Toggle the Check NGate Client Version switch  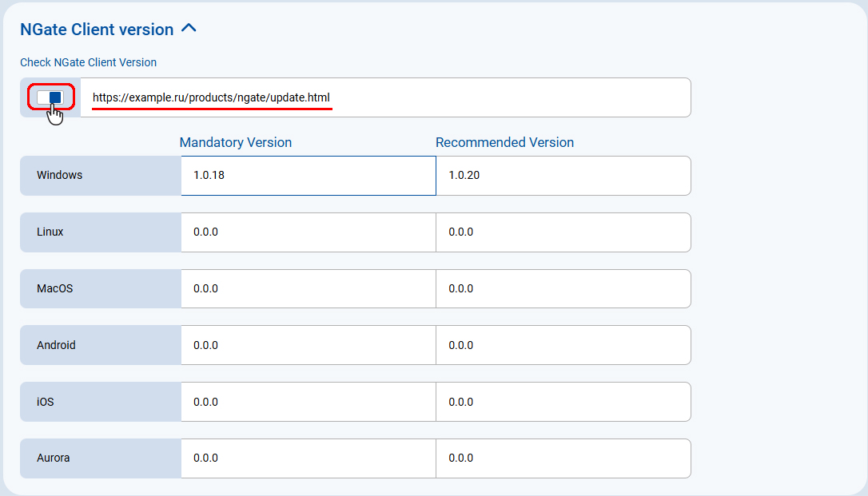coord(50,97)
